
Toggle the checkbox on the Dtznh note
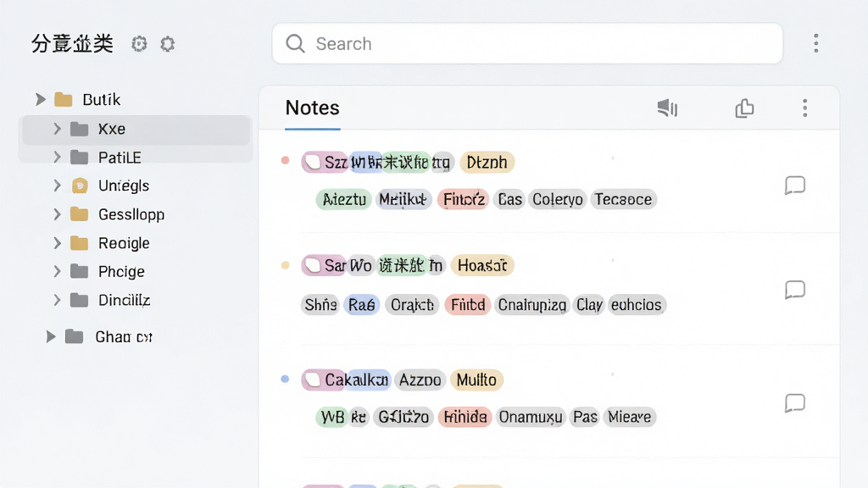[313, 162]
